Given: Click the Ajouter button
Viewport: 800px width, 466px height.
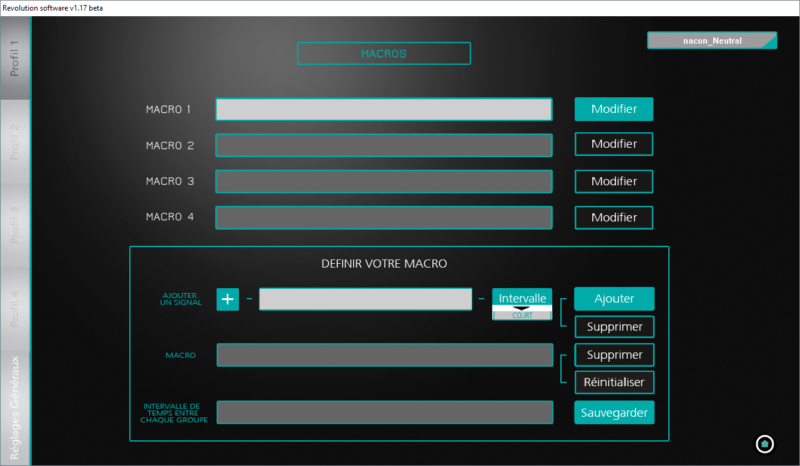Looking at the screenshot, I should (614, 299).
